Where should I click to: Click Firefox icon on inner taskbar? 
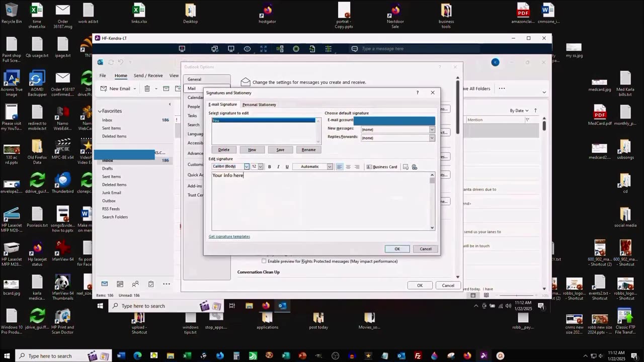266,306
